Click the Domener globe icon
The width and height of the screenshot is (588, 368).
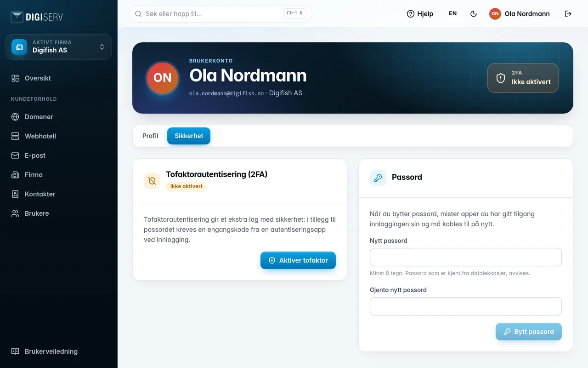tap(15, 117)
